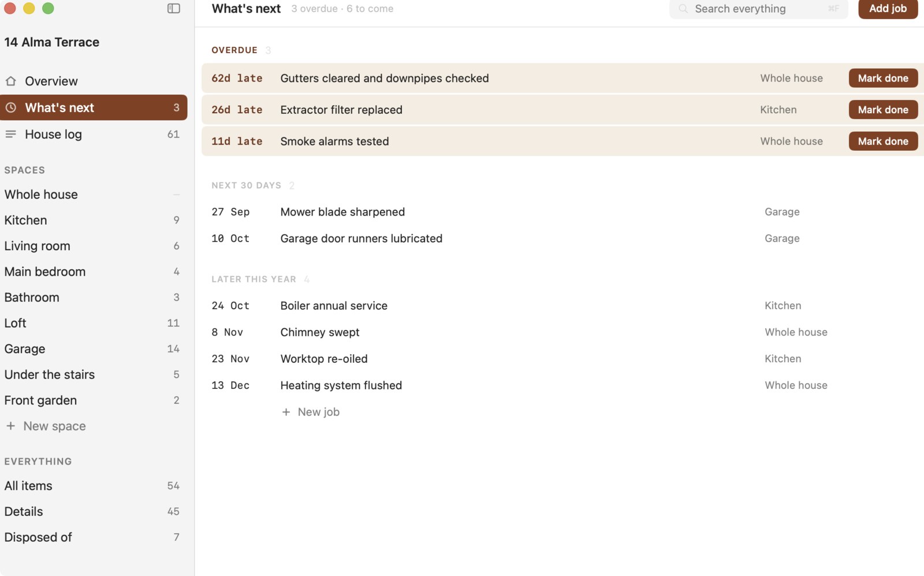Select the Boiler annual service job
The height and width of the screenshot is (576, 924).
(x=562, y=306)
